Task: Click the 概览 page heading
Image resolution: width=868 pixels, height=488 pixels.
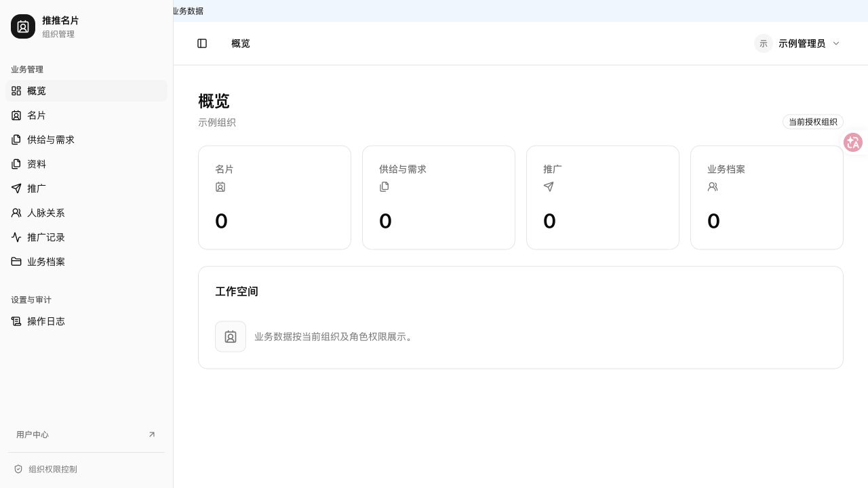Action: tap(214, 101)
